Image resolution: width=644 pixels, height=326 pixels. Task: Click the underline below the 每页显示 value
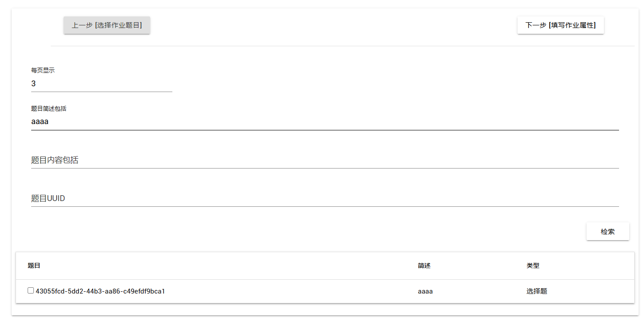coord(102,92)
